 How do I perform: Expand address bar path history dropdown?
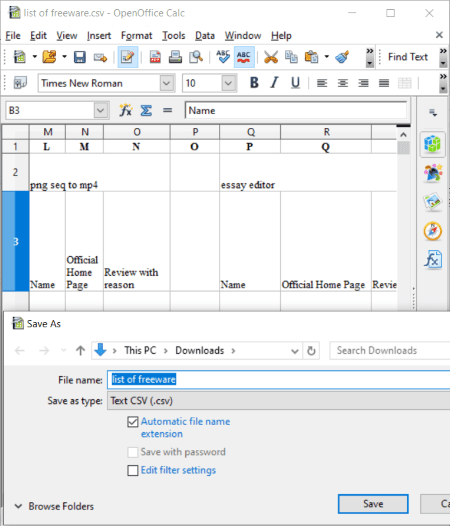(295, 351)
